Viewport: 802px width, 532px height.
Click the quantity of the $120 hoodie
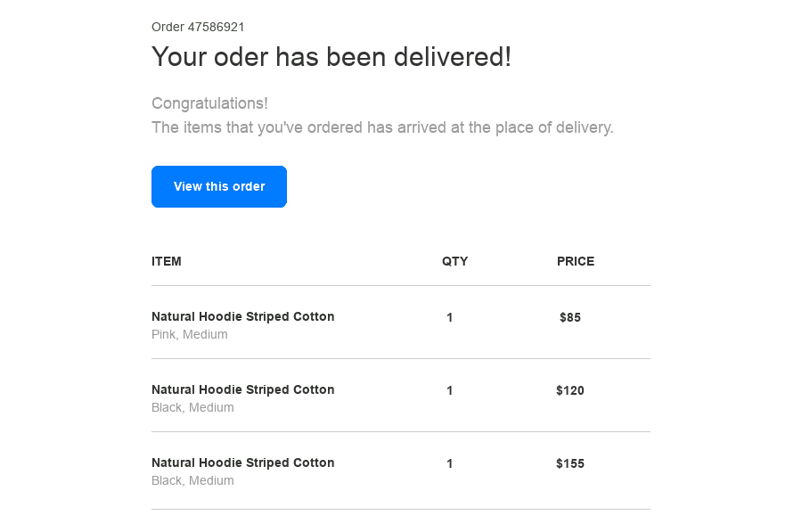point(450,390)
